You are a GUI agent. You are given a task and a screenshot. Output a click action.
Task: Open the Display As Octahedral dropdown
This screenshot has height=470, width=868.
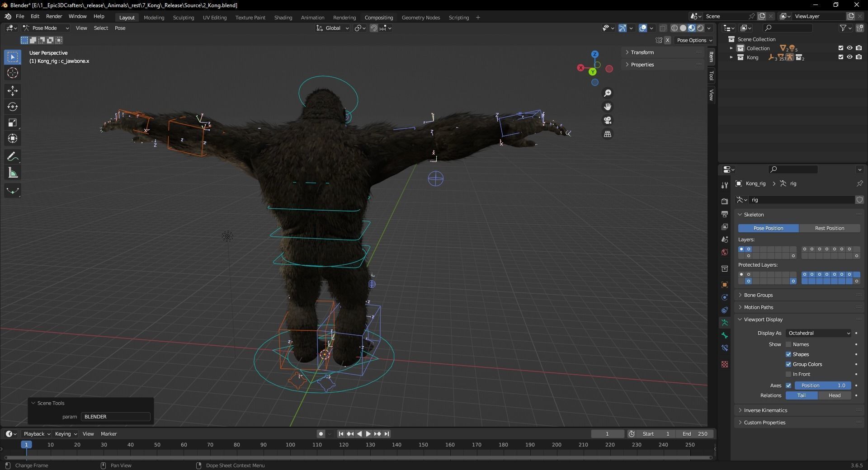coord(819,333)
